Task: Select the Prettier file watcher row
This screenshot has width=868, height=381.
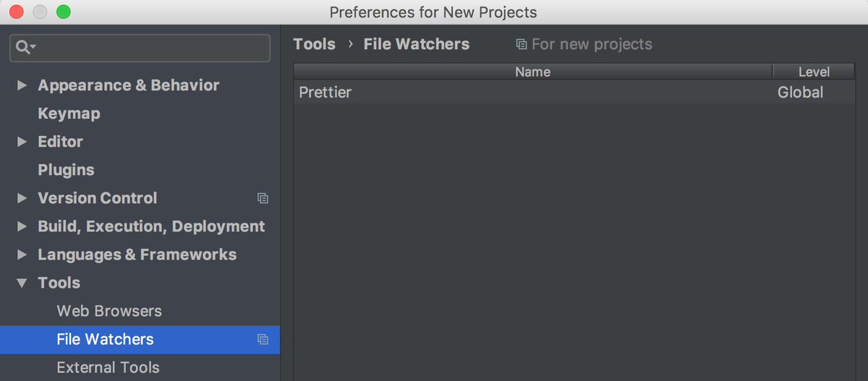Action: point(506,93)
